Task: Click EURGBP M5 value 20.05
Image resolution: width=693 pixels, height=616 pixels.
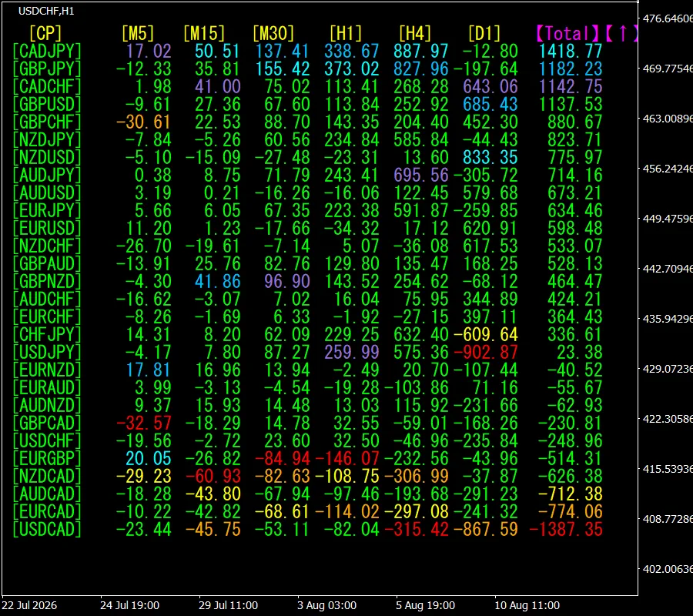Action: coord(148,458)
